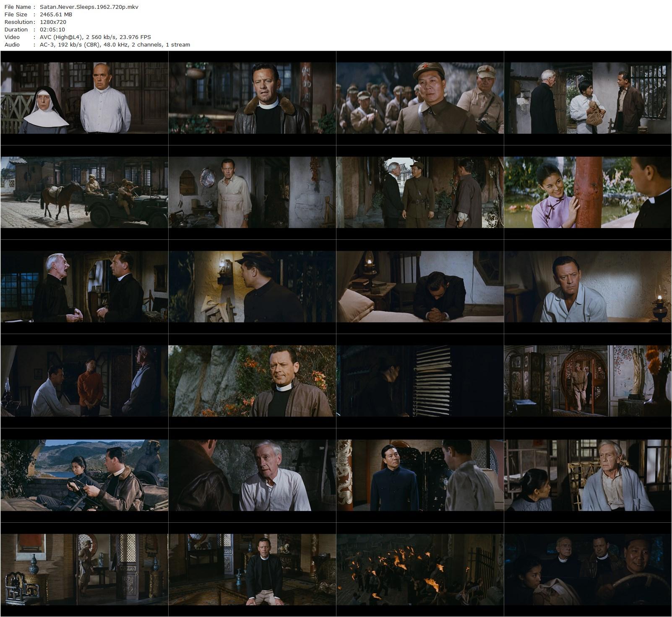Open the thumbnail of the priest beside orange flowers

pyautogui.click(x=252, y=381)
